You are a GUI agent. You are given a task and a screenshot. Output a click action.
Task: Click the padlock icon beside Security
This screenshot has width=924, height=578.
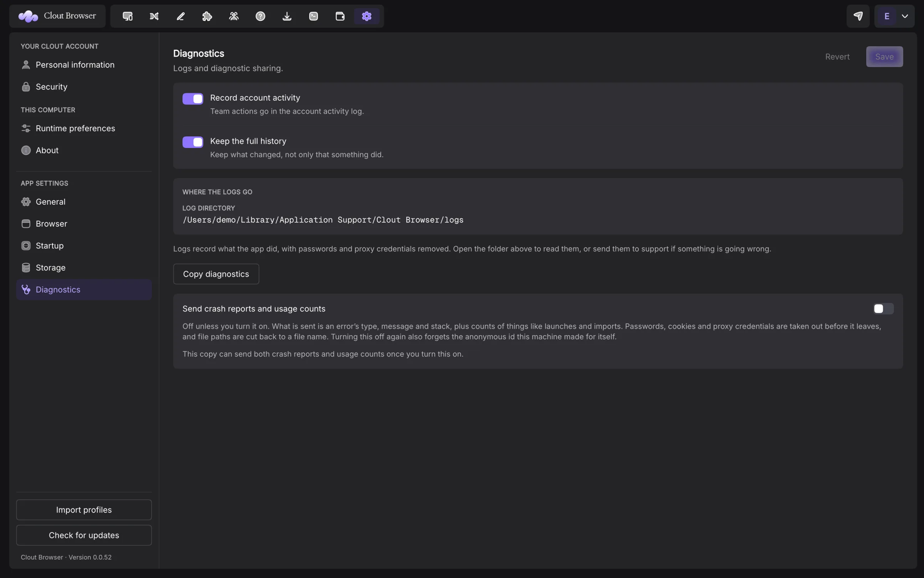tap(26, 87)
